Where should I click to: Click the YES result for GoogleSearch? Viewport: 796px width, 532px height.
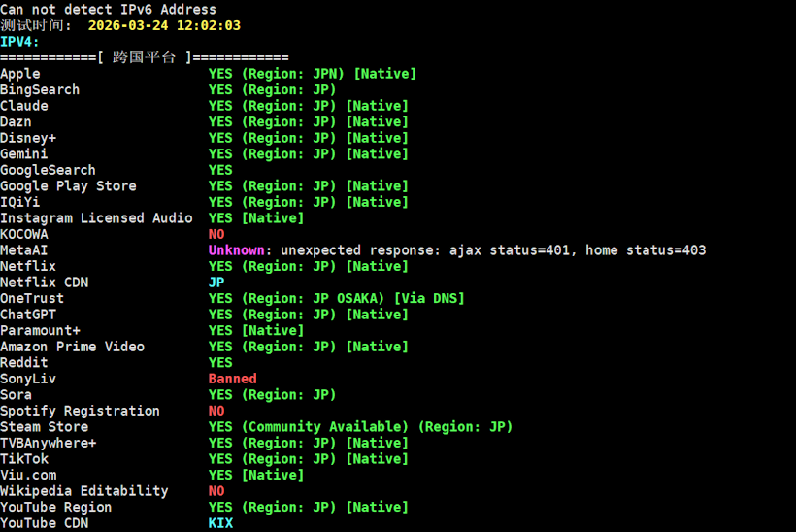tap(220, 170)
